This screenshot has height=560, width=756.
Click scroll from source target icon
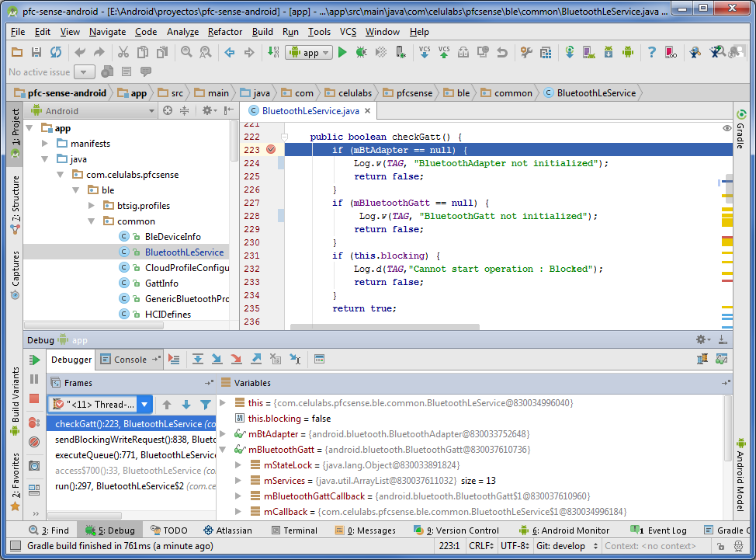tap(168, 110)
